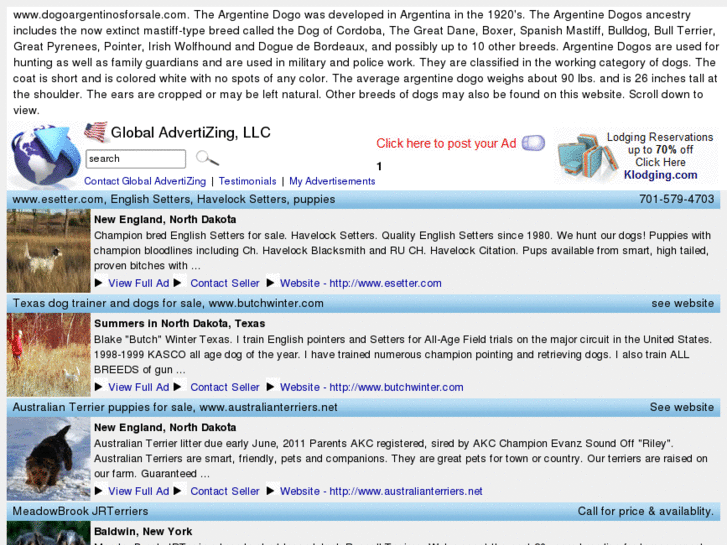Click the arrow before esetter Website link

coord(271,282)
